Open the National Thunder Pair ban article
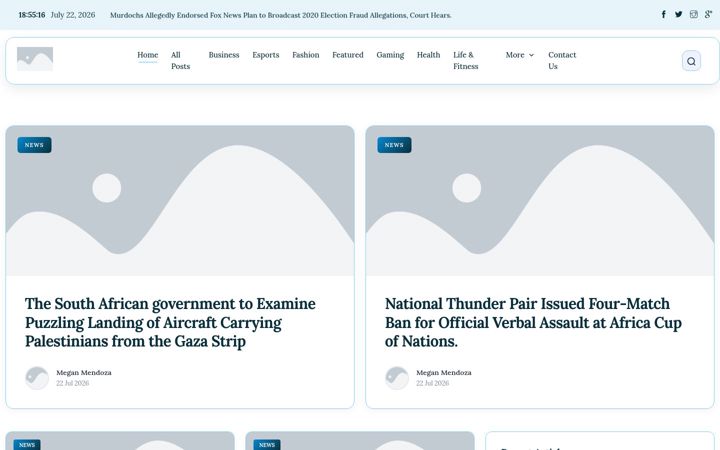The height and width of the screenshot is (450, 720). point(533,322)
